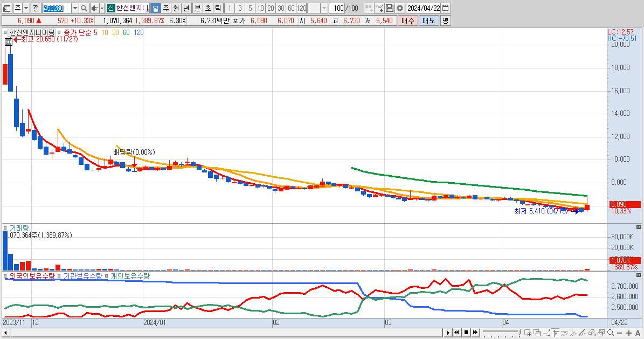Choose the 1 interval preset

coord(230,8)
